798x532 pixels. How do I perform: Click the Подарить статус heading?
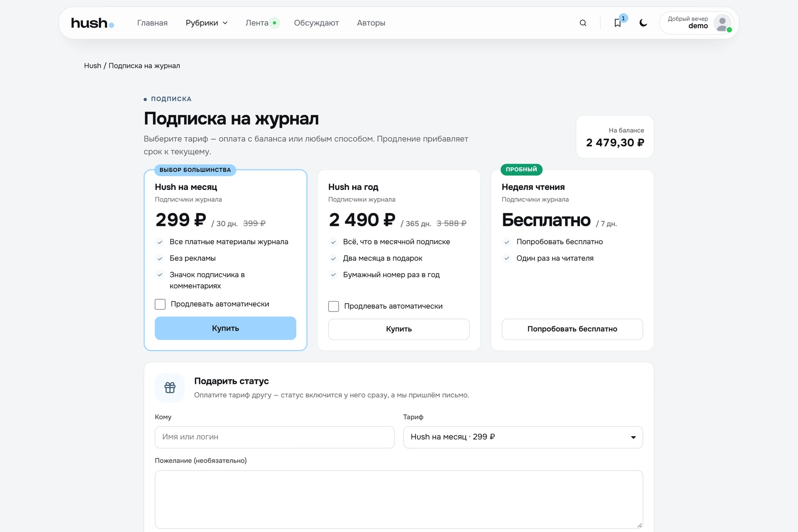pos(231,381)
